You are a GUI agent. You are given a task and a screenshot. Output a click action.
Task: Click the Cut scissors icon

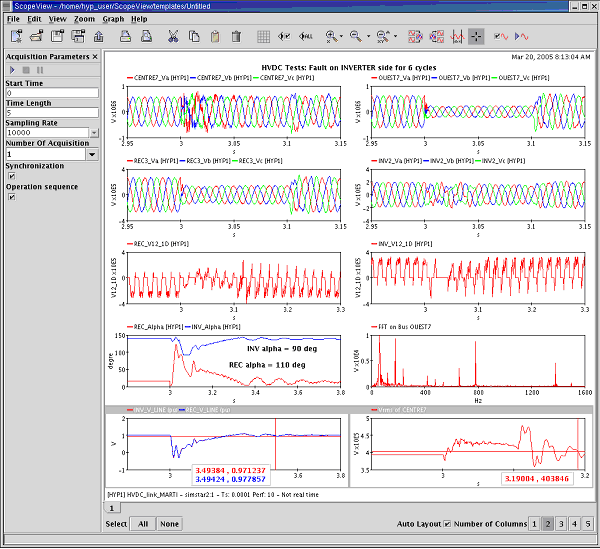(x=171, y=36)
